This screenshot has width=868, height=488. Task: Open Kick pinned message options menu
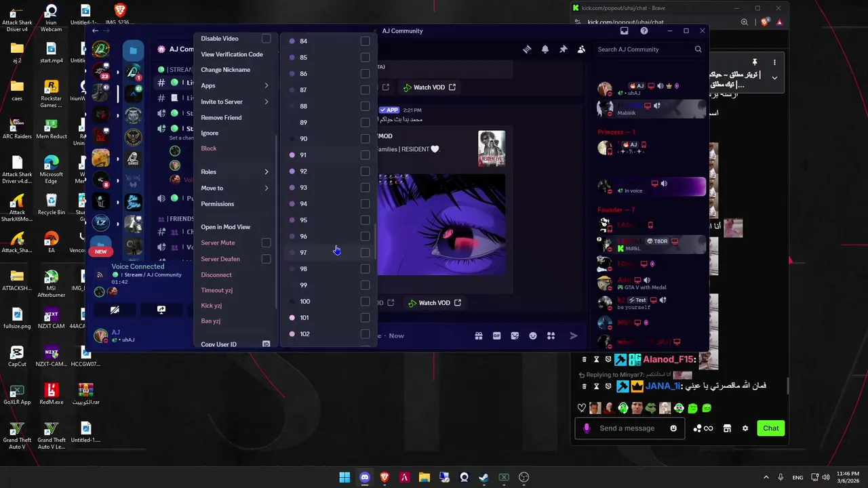tap(774, 62)
